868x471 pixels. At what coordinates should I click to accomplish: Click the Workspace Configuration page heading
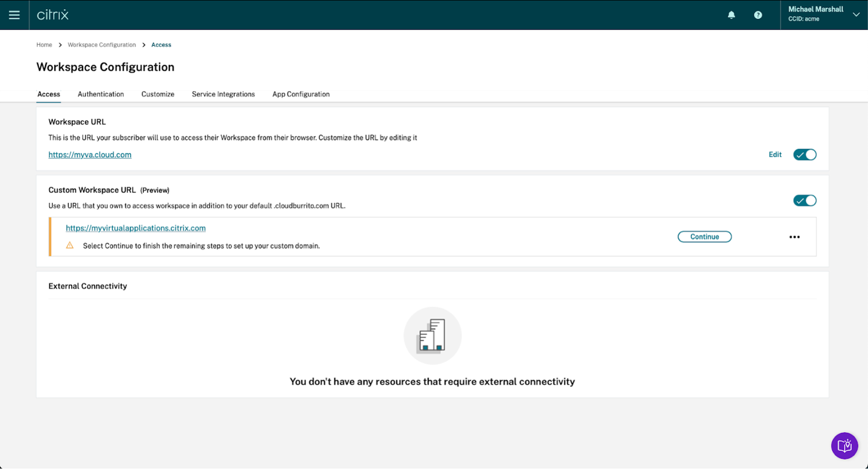(106, 67)
